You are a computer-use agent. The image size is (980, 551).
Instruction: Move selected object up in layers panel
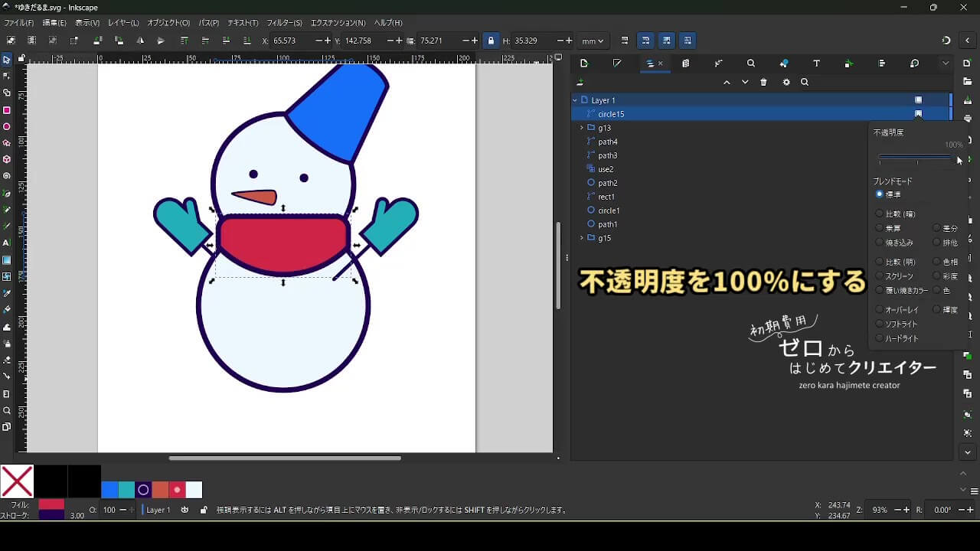727,83
